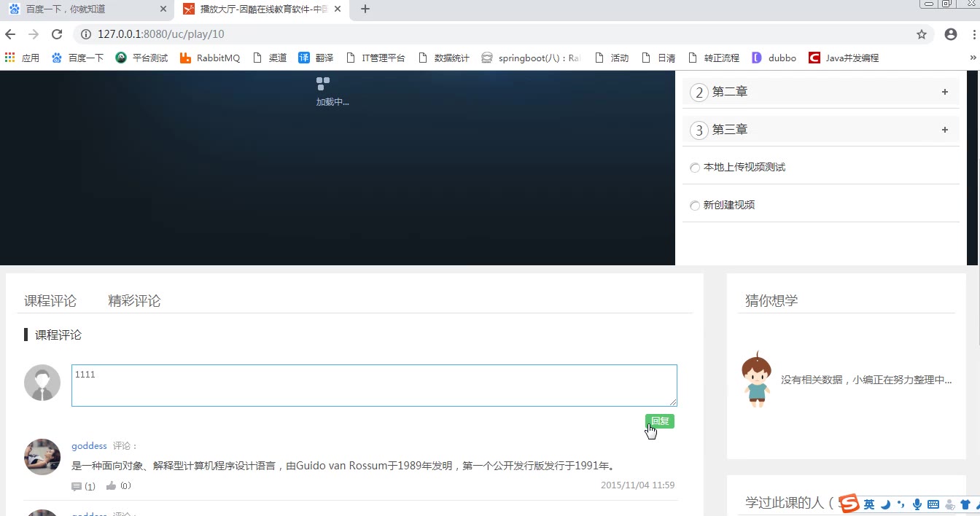Open chapter 第三章 heading
Screen dimensions: 980x516
coord(730,130)
